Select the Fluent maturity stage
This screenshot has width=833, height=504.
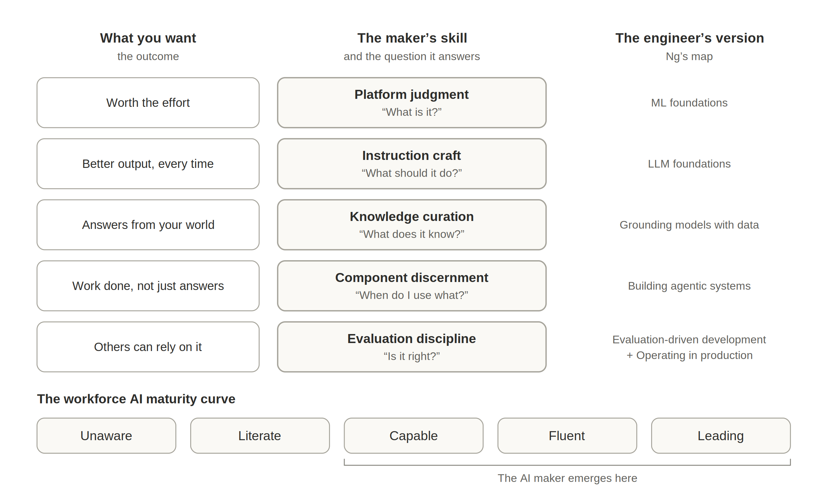pos(567,436)
